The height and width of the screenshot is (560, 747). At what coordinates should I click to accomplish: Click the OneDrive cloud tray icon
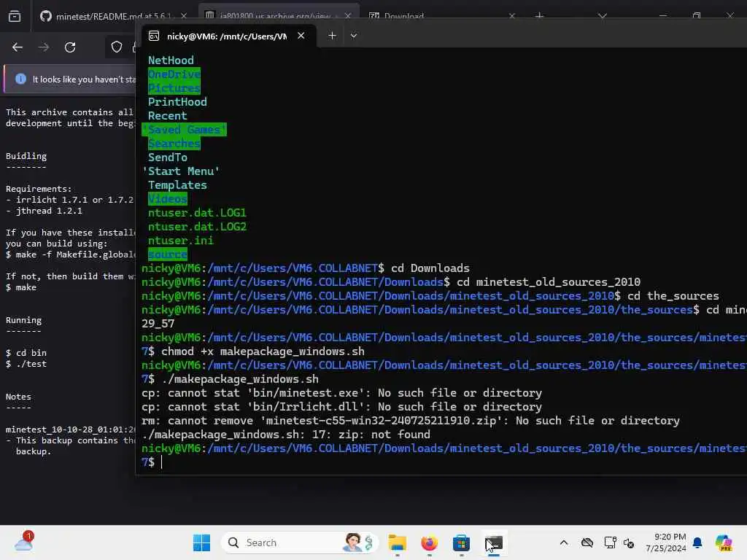coord(587,542)
